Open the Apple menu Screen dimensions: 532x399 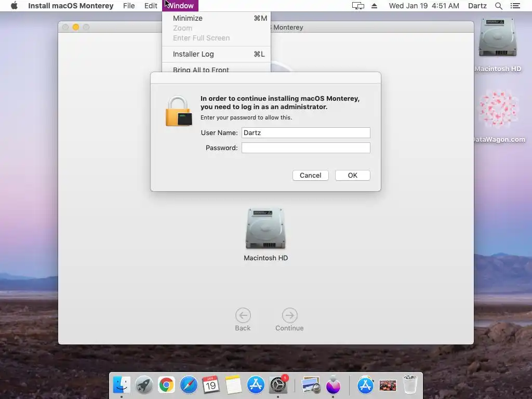14,6
